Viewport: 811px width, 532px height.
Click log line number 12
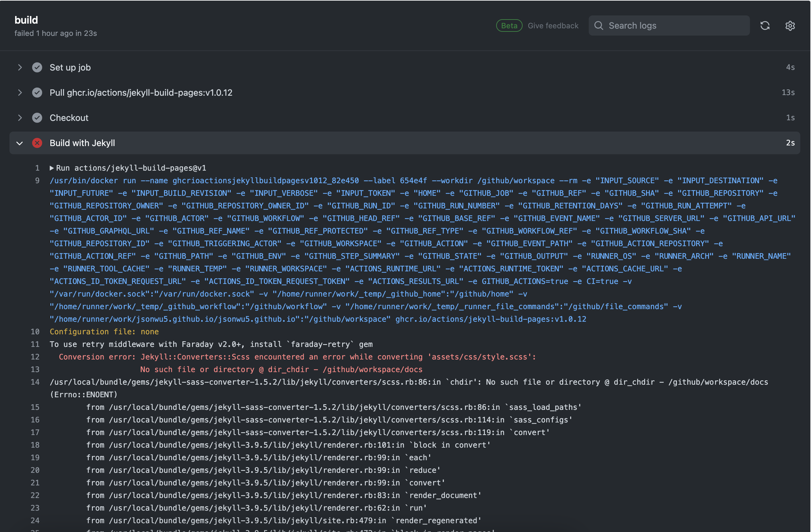pyautogui.click(x=35, y=357)
